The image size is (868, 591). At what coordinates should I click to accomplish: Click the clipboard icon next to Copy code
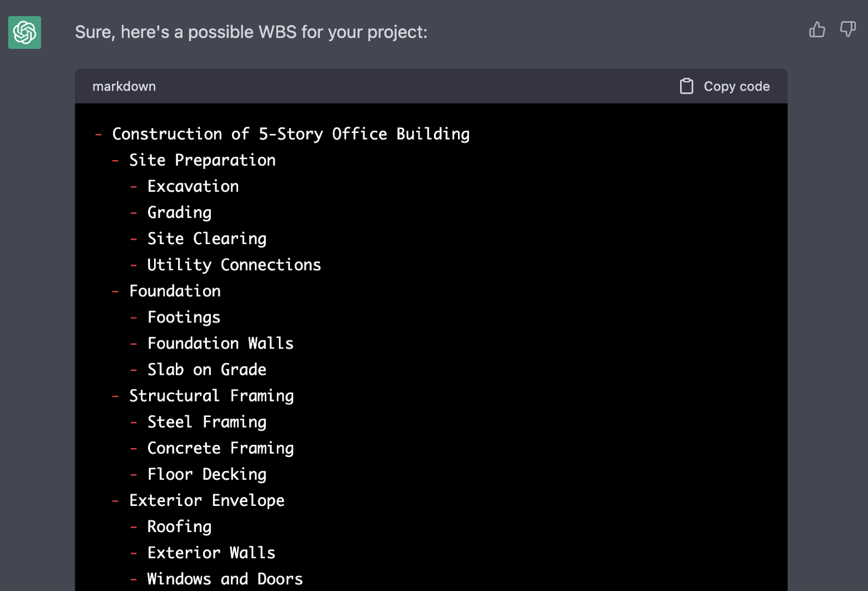click(687, 86)
